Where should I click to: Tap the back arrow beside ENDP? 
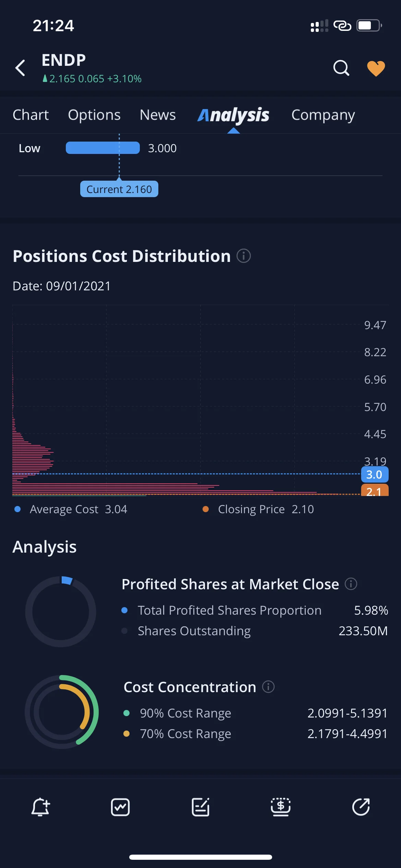tap(20, 68)
